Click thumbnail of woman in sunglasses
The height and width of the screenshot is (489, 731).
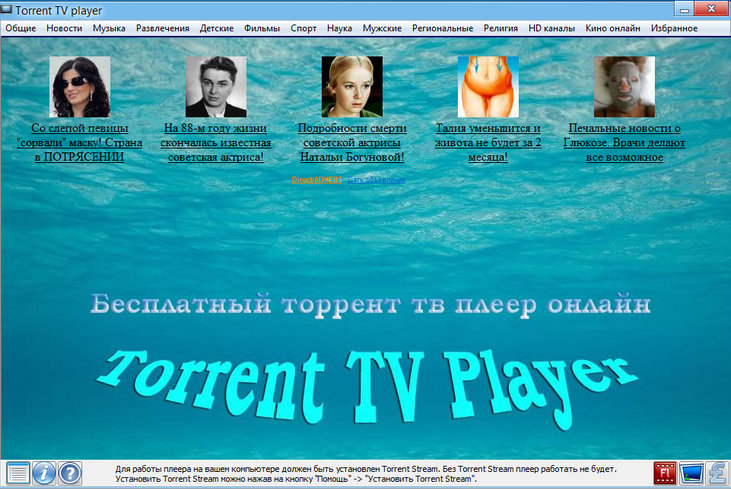pyautogui.click(x=80, y=87)
